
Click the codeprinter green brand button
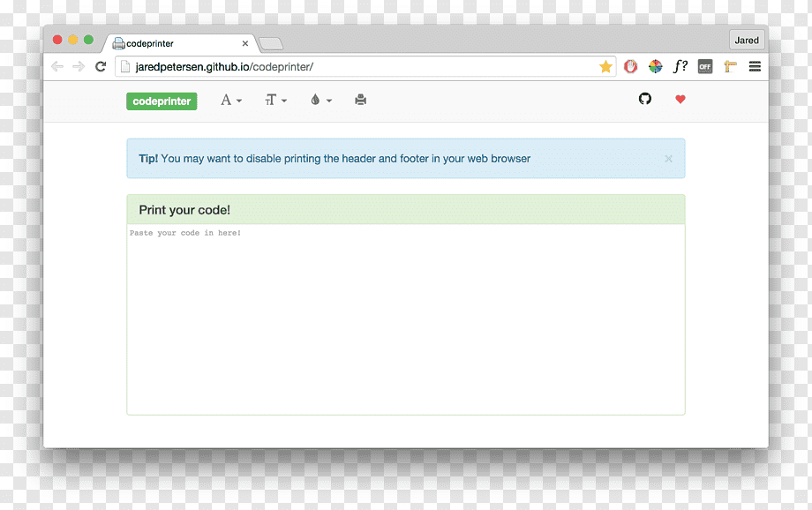162,101
